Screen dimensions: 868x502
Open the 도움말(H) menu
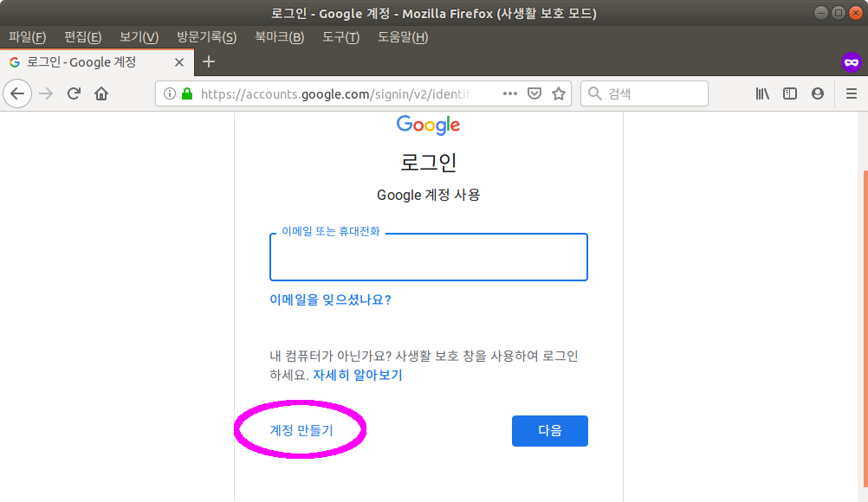403,37
